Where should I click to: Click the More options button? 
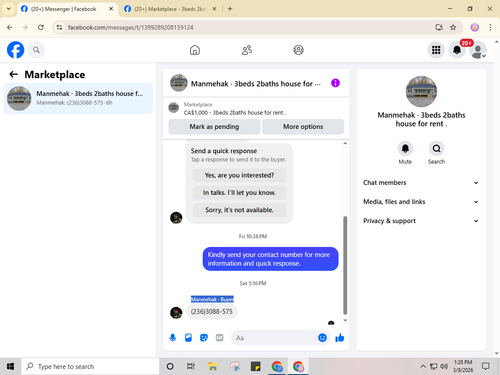pyautogui.click(x=303, y=127)
